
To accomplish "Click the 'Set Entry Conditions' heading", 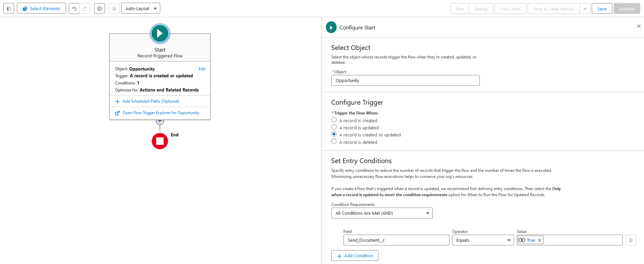I will click(x=361, y=161).
